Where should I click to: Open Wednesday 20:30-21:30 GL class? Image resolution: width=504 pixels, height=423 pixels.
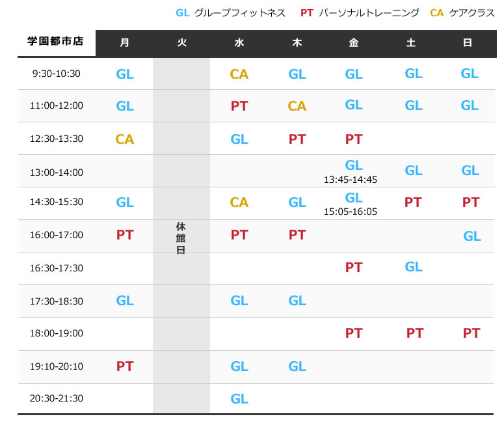pyautogui.click(x=239, y=399)
